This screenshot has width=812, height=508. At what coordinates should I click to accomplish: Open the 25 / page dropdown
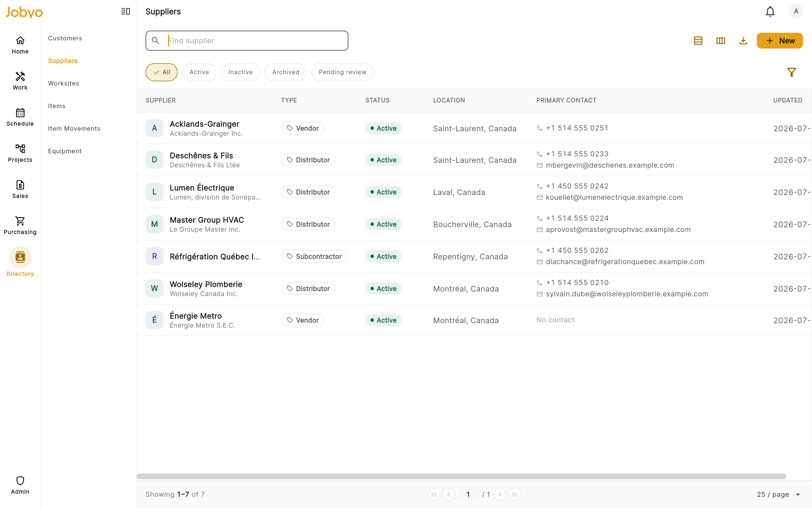778,494
